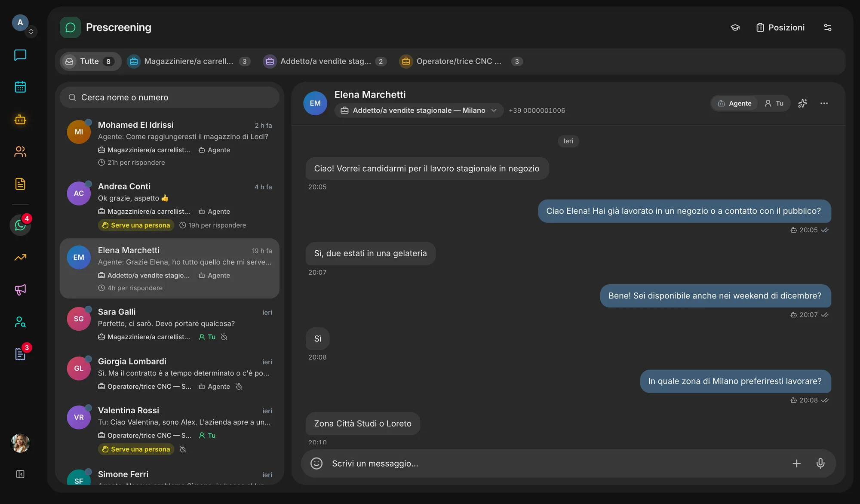Click the Elena Marchetti EM header avatar
Viewport: 860px width, 504px height.
click(315, 103)
